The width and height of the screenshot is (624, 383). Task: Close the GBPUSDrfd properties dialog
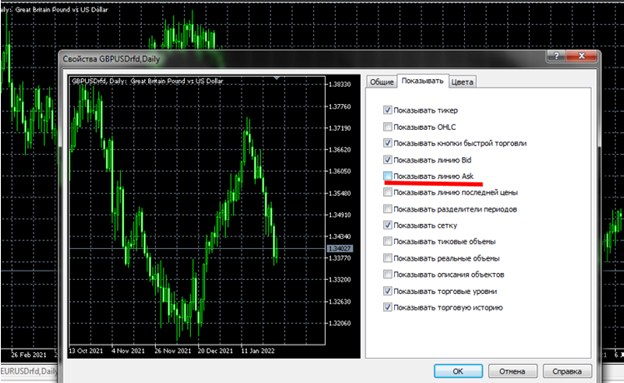tap(581, 56)
